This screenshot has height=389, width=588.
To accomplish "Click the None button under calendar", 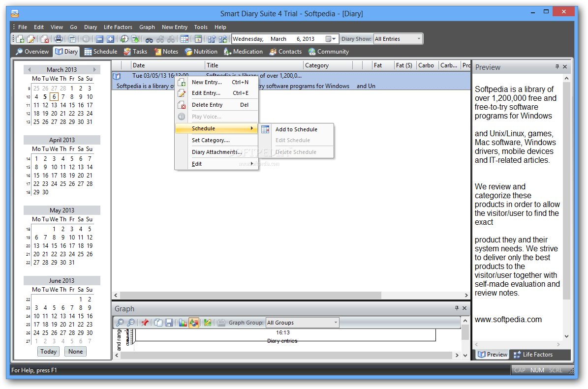I will pos(75,352).
